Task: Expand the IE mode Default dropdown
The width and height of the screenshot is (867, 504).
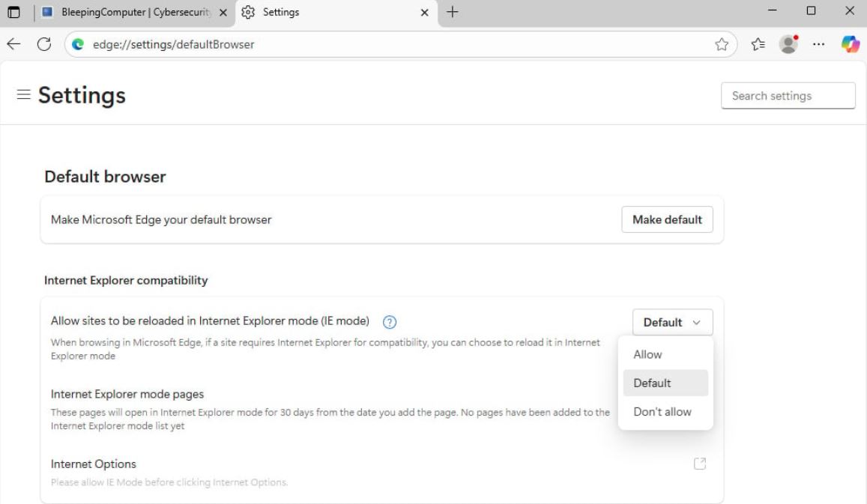Action: (672, 322)
